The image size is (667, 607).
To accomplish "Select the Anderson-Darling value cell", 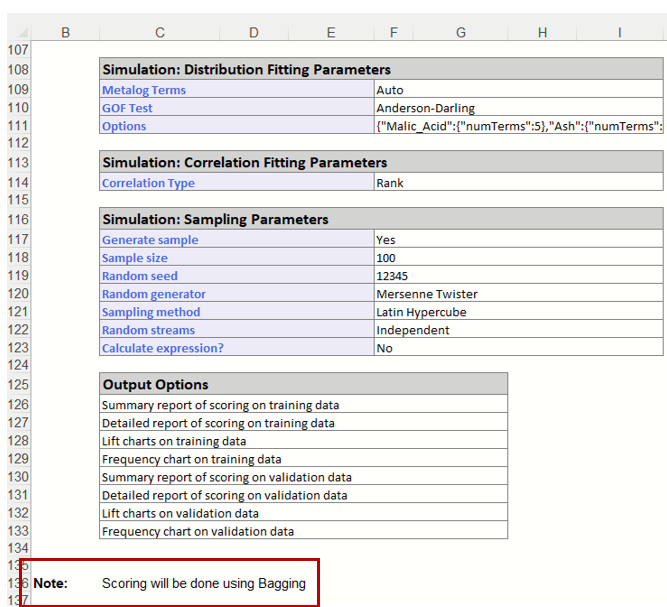I will point(425,108).
